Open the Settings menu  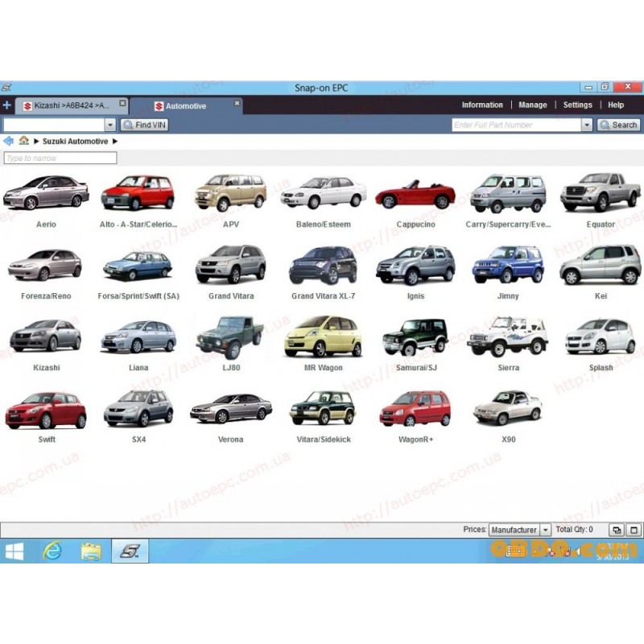pyautogui.click(x=577, y=105)
